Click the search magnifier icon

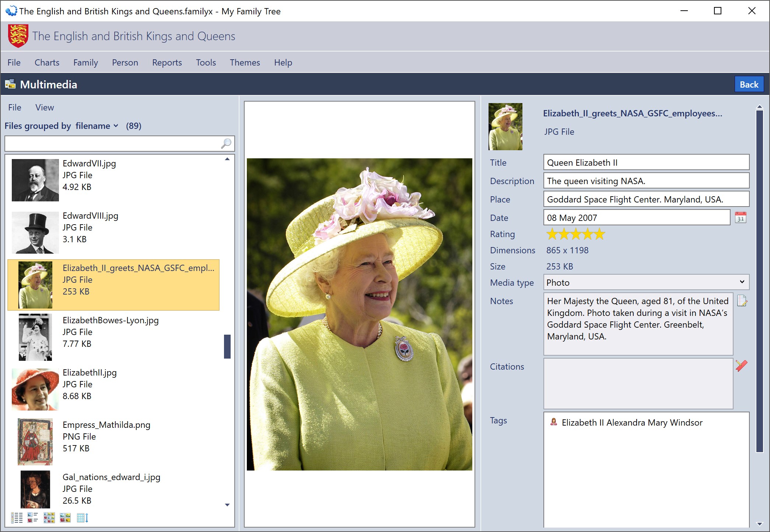[226, 144]
